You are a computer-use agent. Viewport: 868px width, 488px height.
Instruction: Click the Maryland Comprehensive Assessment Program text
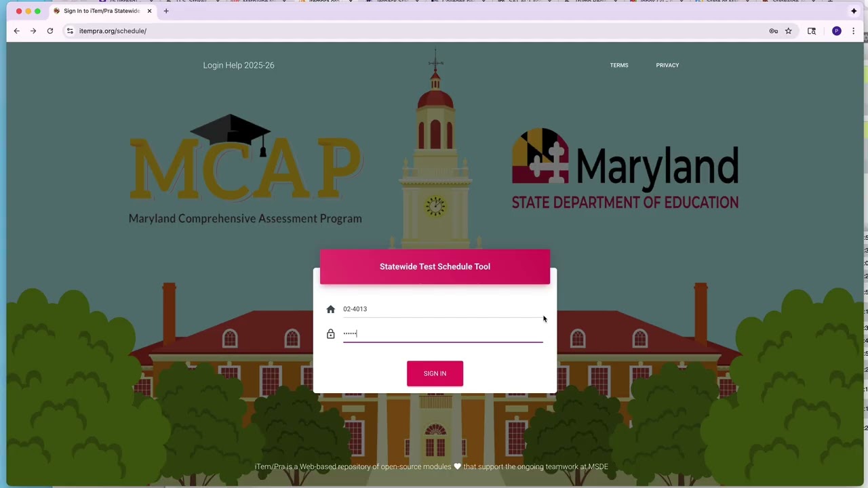coord(245,218)
